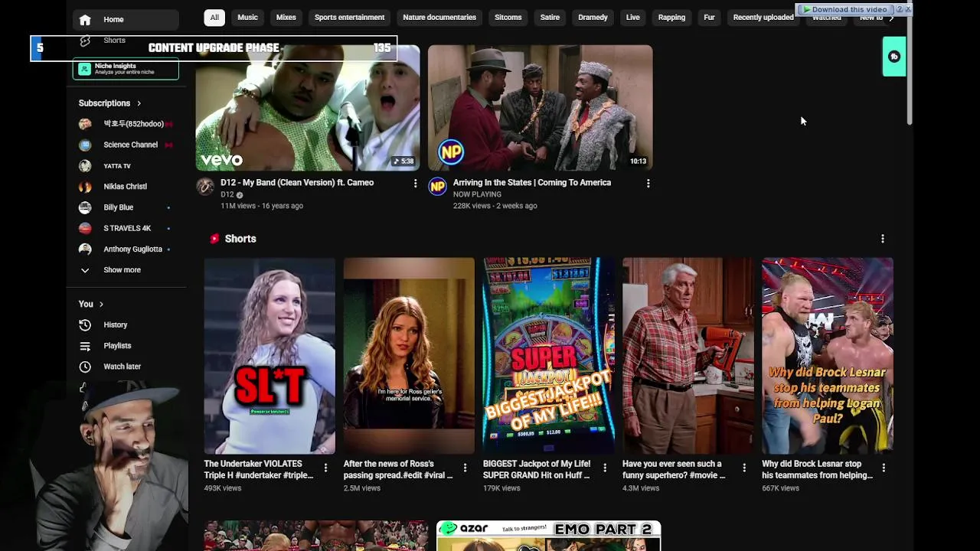Open options menu for D12 My Band video
980x551 pixels.
pyautogui.click(x=416, y=183)
